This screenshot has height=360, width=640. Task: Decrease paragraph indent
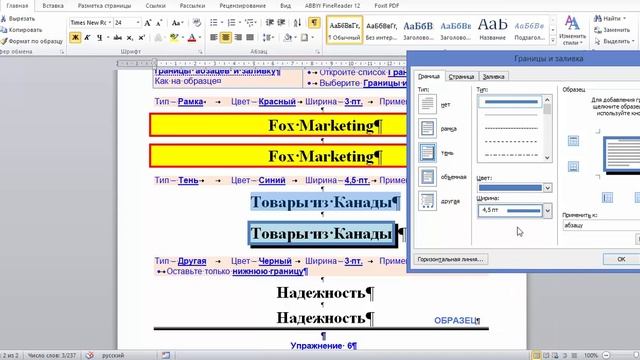(269, 23)
